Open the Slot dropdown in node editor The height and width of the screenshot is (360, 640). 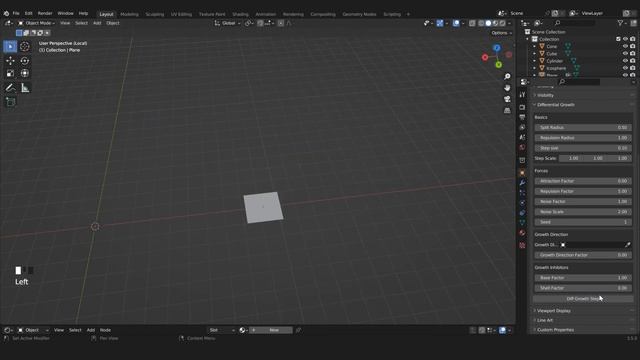(222, 330)
